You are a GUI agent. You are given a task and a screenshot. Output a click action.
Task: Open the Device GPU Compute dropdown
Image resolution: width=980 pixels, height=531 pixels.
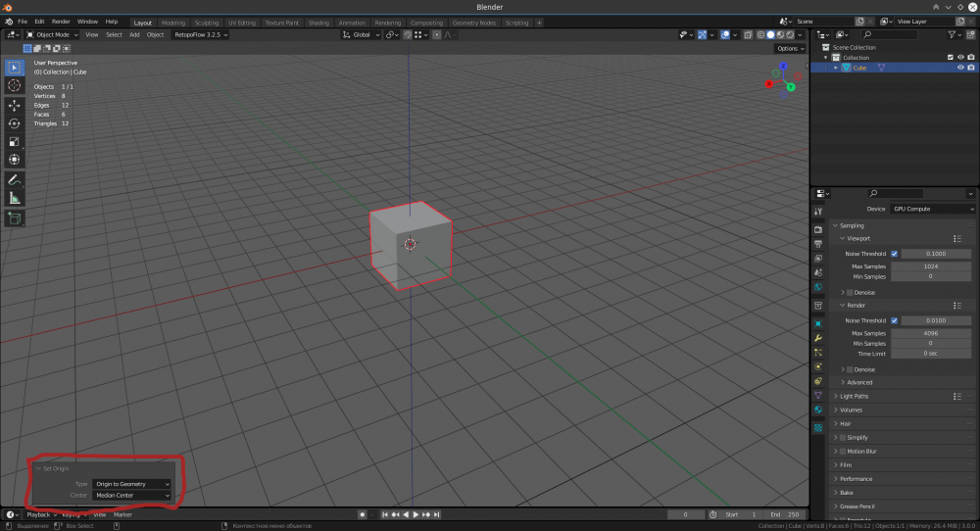pyautogui.click(x=932, y=209)
